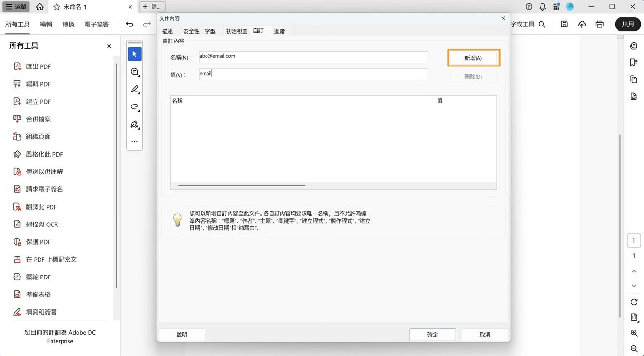Switch to the 描述 tab
The height and width of the screenshot is (356, 644).
tap(167, 31)
